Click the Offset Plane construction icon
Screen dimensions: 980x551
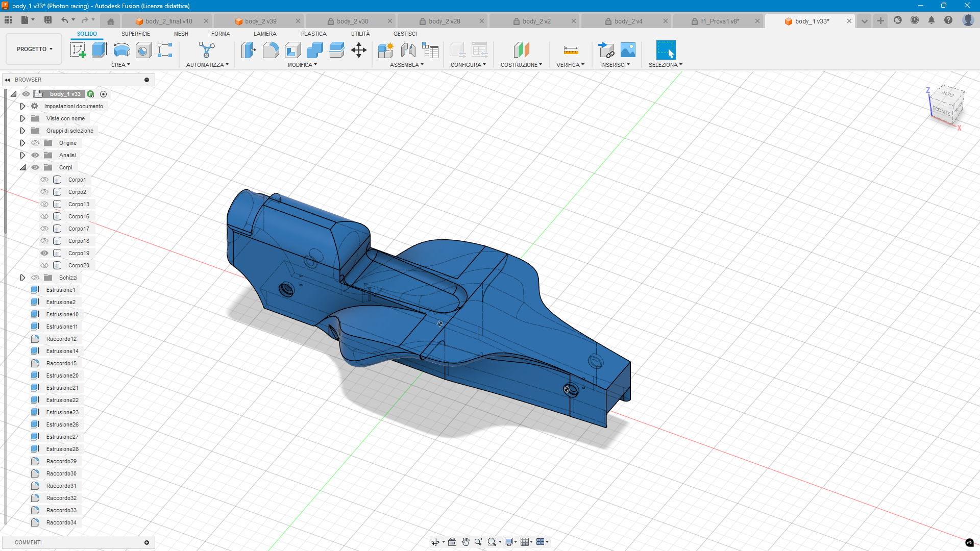[x=521, y=50]
